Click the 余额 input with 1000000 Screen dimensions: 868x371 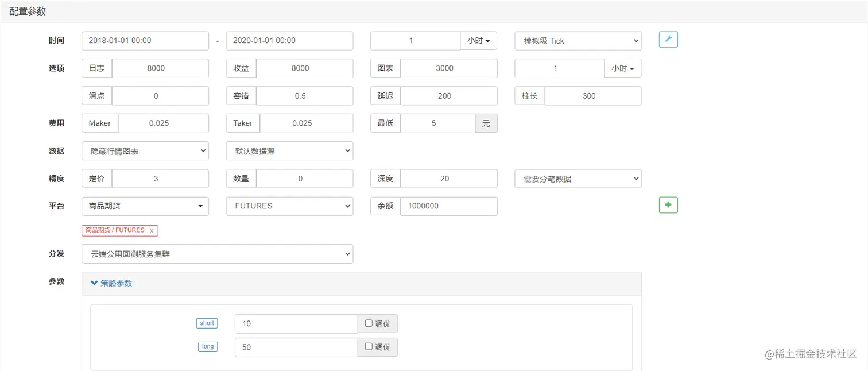[449, 206]
